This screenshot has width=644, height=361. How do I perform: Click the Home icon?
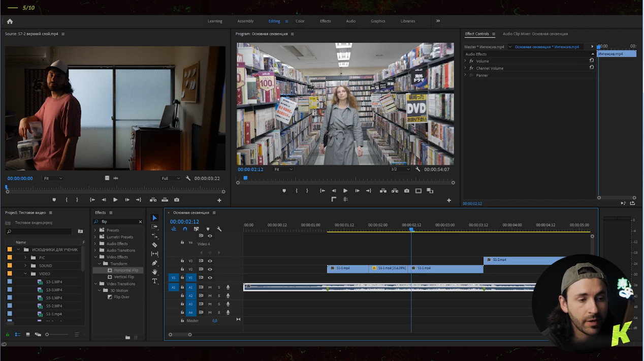pyautogui.click(x=10, y=21)
